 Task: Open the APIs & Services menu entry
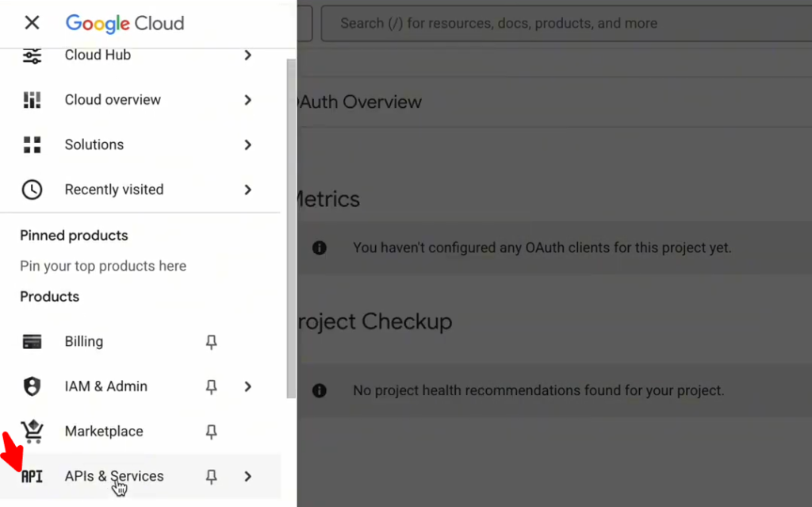click(x=114, y=476)
